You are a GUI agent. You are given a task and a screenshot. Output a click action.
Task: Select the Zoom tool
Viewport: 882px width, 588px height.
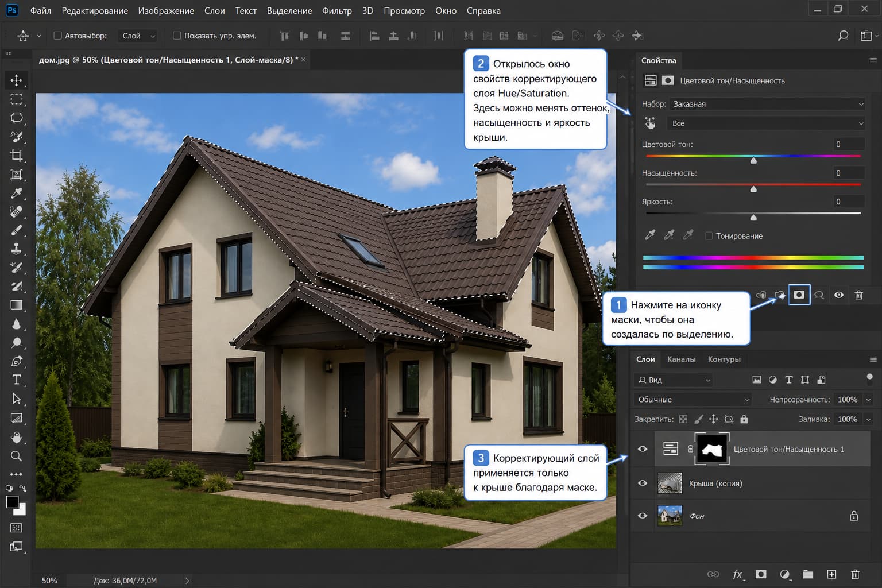coord(16,456)
